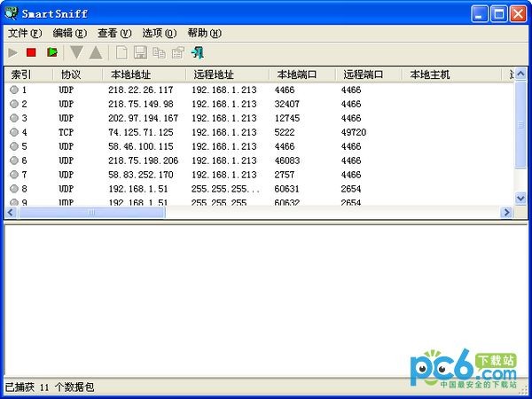This screenshot has height=399, width=532.
Task: Select the local address 74.125.71.125
Action: click(140, 132)
